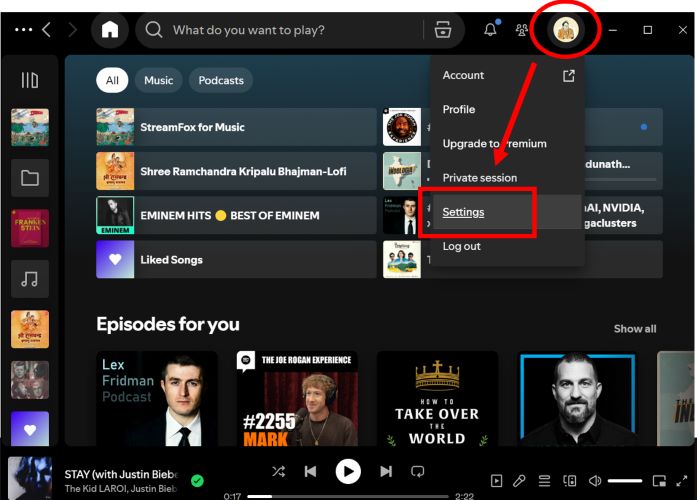Toggle repeat mode
Viewport: 697px width, 500px height.
[417, 471]
